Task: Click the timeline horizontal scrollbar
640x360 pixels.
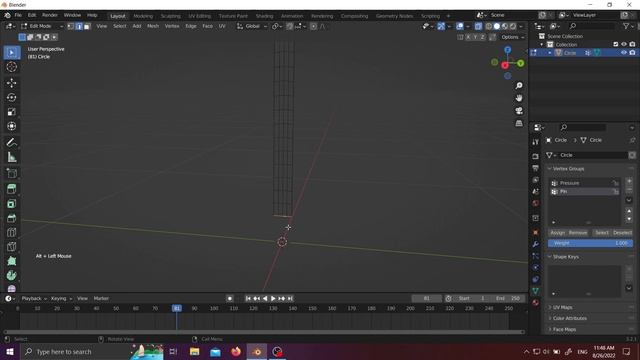Action: point(264,332)
